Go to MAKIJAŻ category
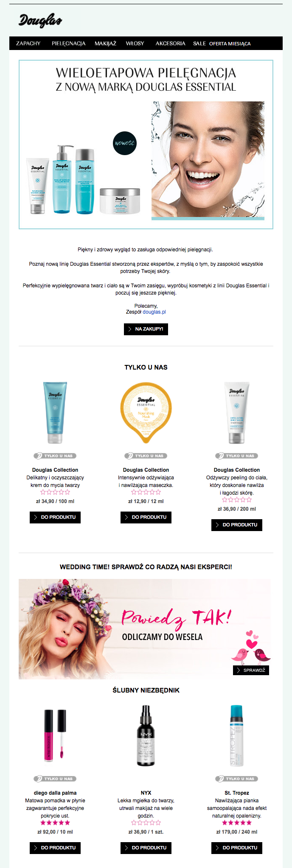 point(105,43)
